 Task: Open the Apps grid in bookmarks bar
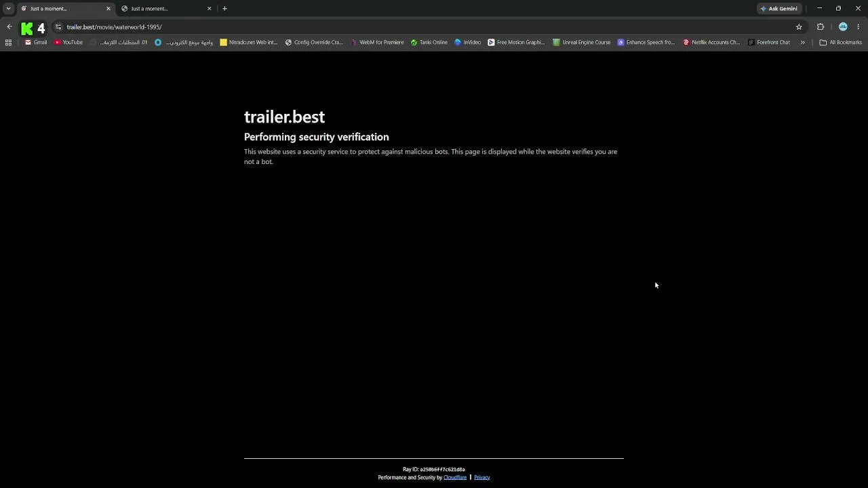coord(8,42)
